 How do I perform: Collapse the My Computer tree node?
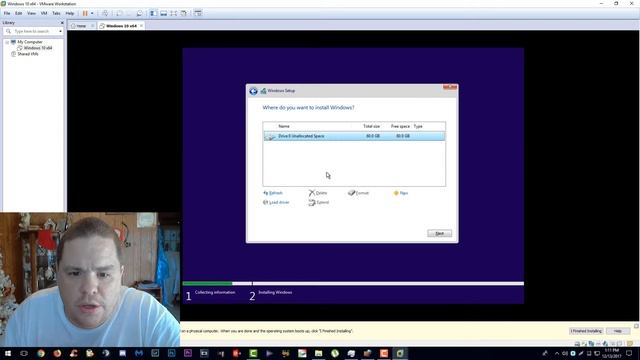point(7,42)
